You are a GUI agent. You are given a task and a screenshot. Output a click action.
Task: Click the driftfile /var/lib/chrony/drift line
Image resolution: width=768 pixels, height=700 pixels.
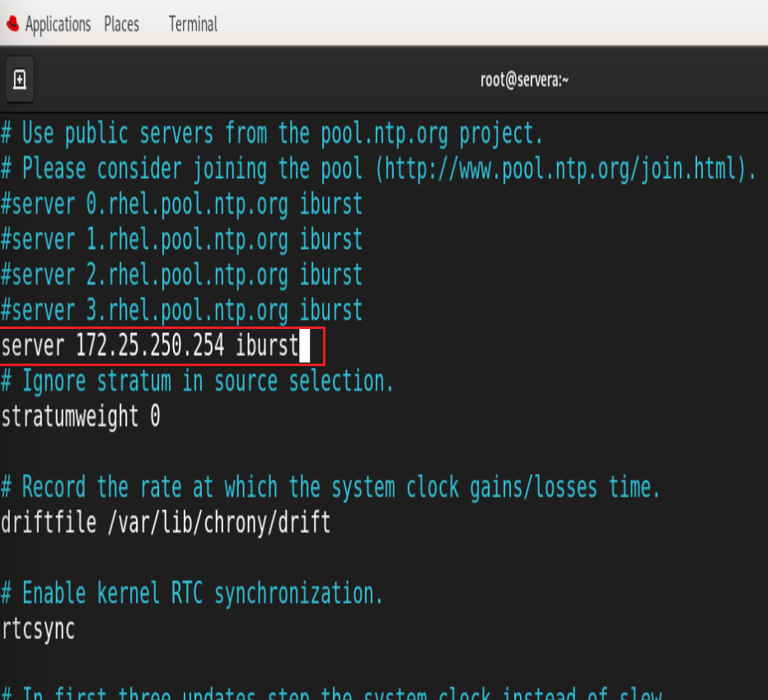165,522
